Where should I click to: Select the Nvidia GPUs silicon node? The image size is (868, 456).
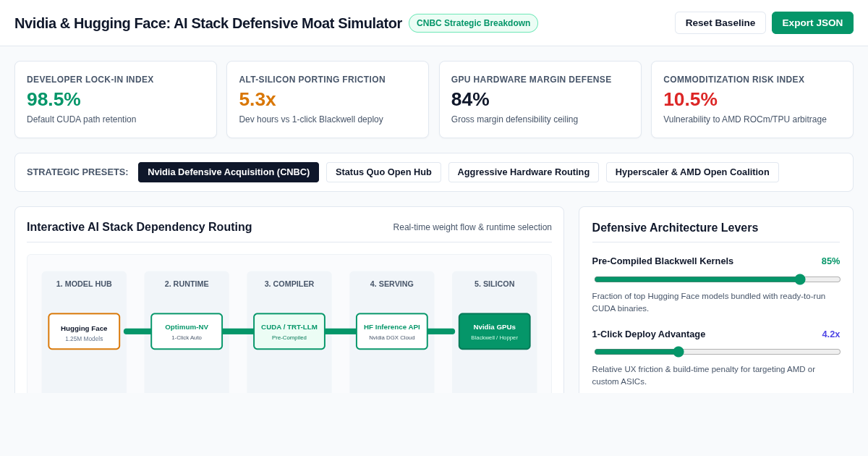495,332
